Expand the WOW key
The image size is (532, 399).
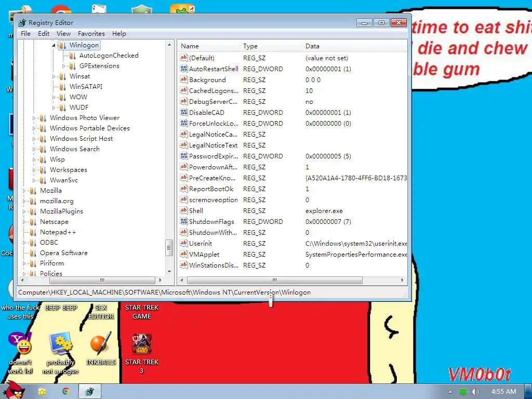pyautogui.click(x=54, y=97)
